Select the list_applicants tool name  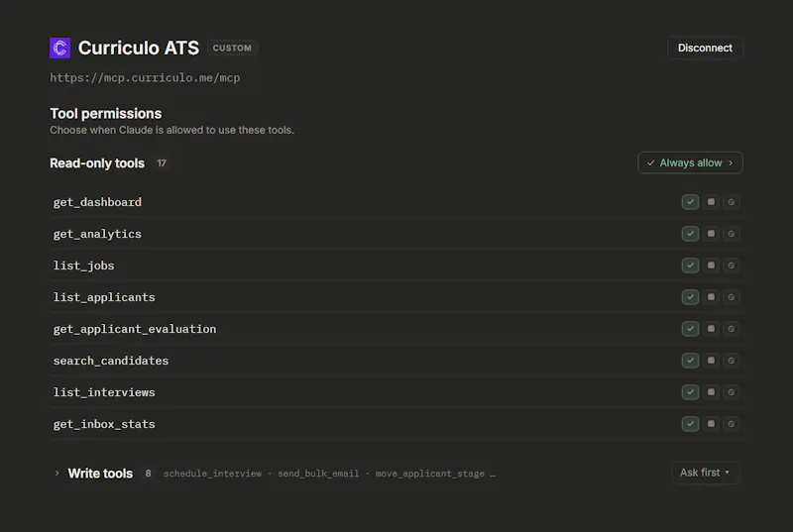(x=104, y=297)
